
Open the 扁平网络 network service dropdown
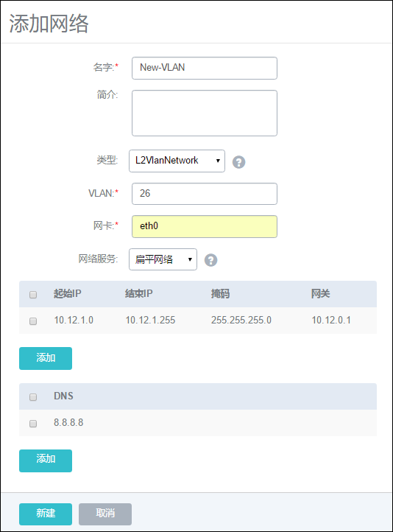pyautogui.click(x=163, y=259)
